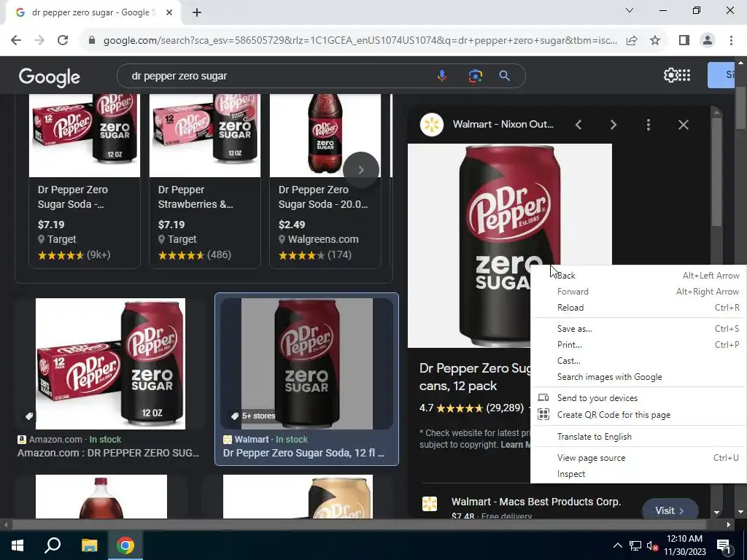This screenshot has width=747, height=560.
Task: Open Dr Pepper Strawberries & Cream Target card
Action: coord(205,182)
